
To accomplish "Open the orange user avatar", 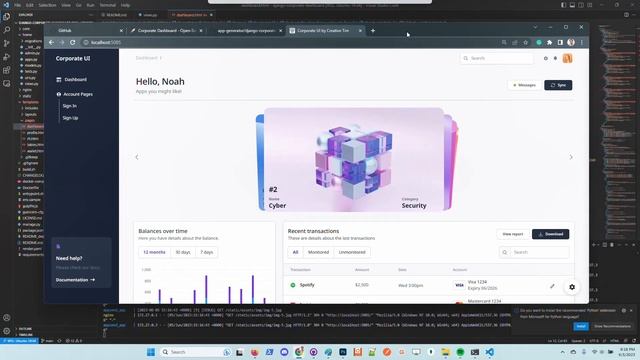I will pyautogui.click(x=567, y=58).
